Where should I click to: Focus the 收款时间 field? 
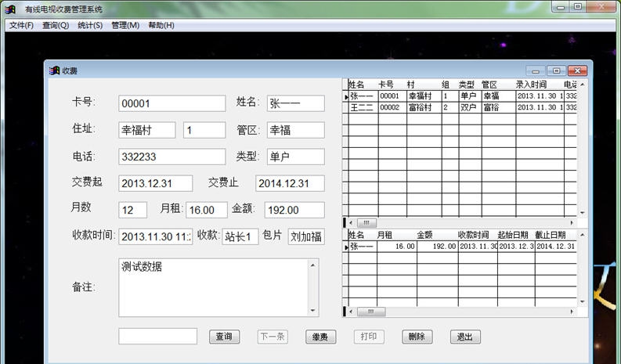[x=155, y=236]
